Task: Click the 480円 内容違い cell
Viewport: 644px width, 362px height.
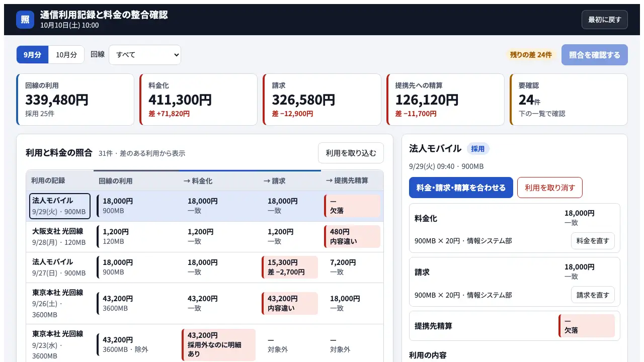Action: 352,237
